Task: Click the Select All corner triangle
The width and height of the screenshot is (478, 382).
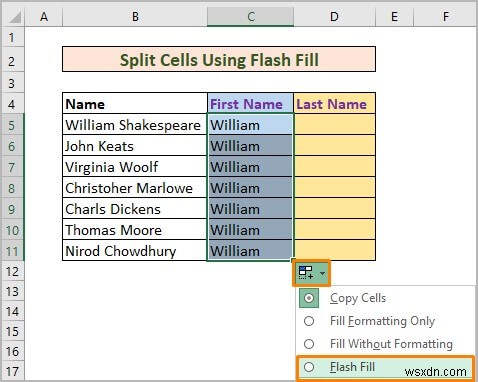Action: [x=14, y=16]
